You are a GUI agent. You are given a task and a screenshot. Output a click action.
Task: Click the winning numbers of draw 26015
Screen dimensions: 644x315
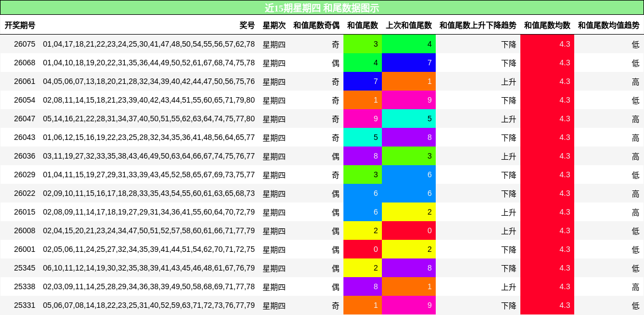point(149,212)
